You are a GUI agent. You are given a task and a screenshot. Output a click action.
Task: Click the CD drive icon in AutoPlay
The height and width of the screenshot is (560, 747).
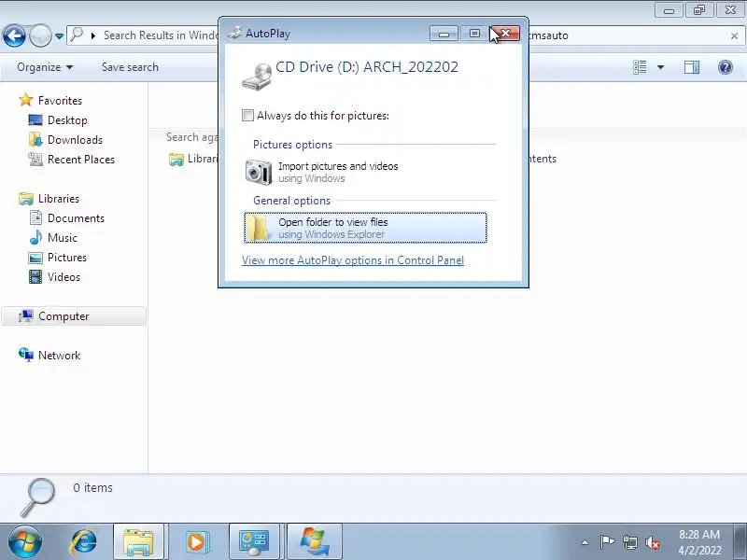click(257, 76)
